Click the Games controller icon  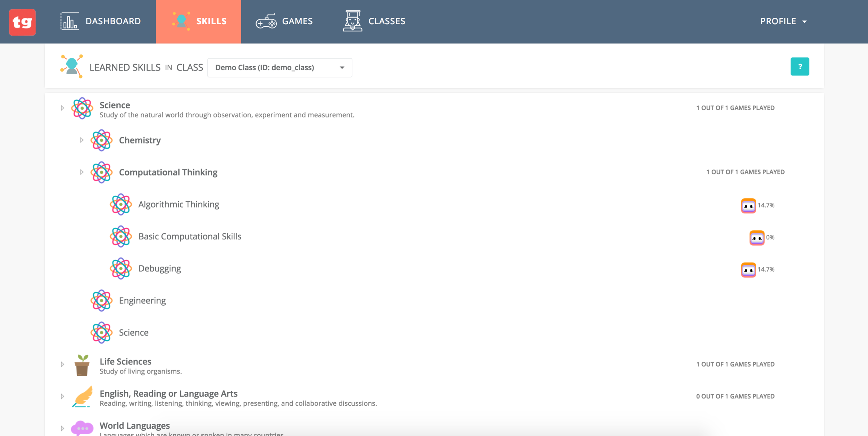point(266,21)
